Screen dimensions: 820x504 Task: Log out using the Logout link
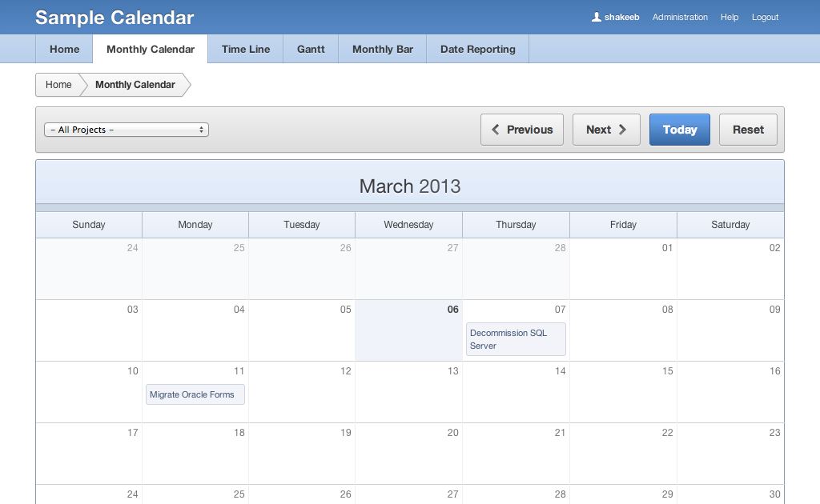(765, 17)
